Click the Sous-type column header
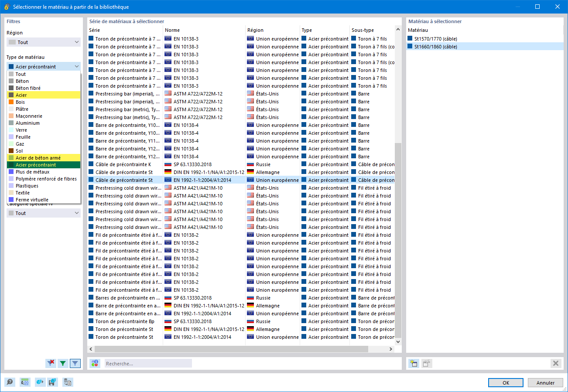 pyautogui.click(x=372, y=30)
